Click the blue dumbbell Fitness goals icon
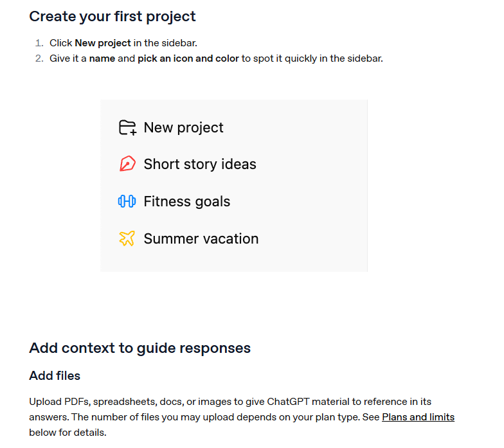The height and width of the screenshot is (448, 504). tap(127, 201)
